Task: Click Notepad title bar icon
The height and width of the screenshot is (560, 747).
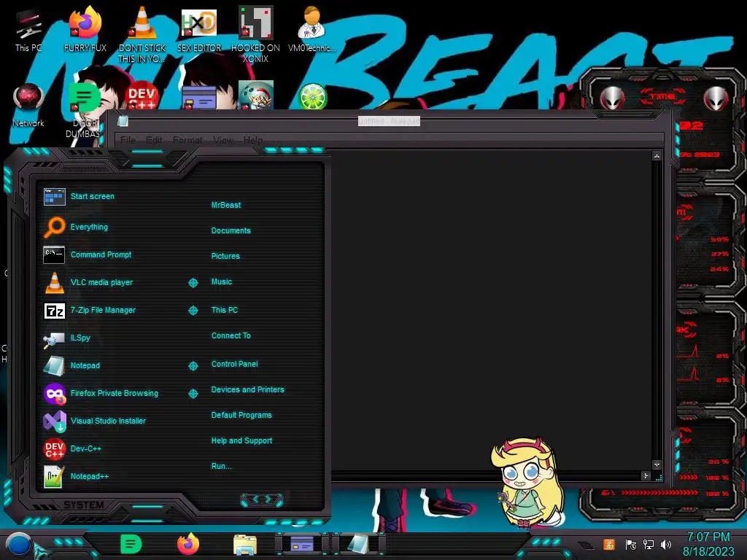Action: pos(123,121)
